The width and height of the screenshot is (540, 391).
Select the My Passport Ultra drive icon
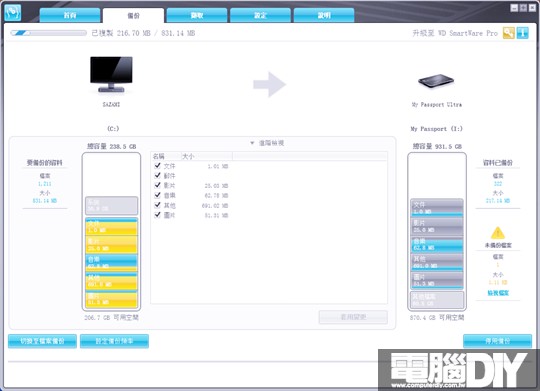[436, 81]
